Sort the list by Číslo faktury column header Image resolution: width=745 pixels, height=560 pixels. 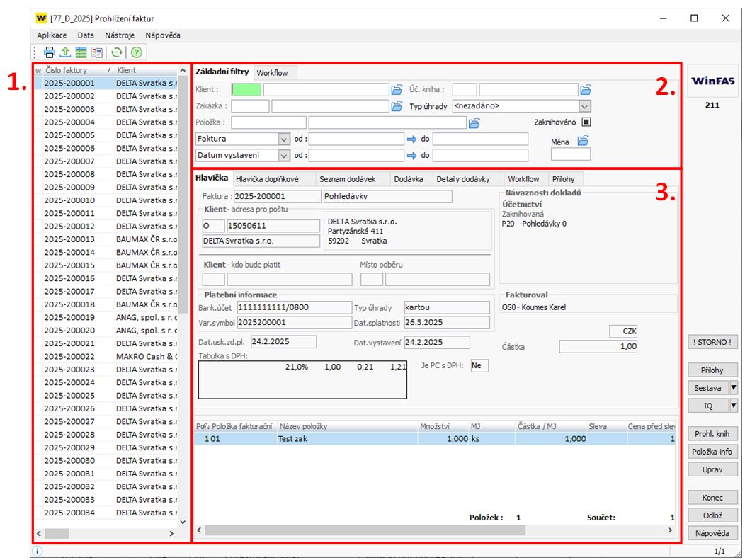(x=78, y=70)
